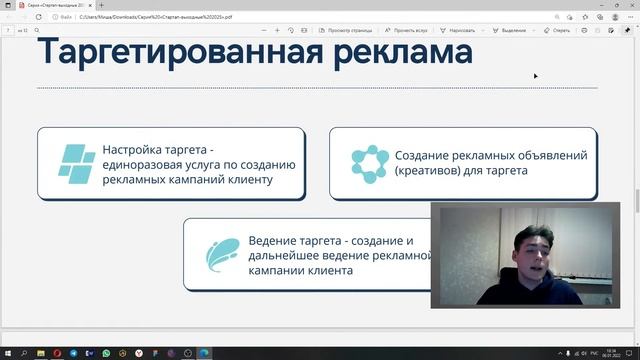Image resolution: width=640 pixels, height=360 pixels.
Task: Open File Explorer from taskbar
Action: point(41,353)
